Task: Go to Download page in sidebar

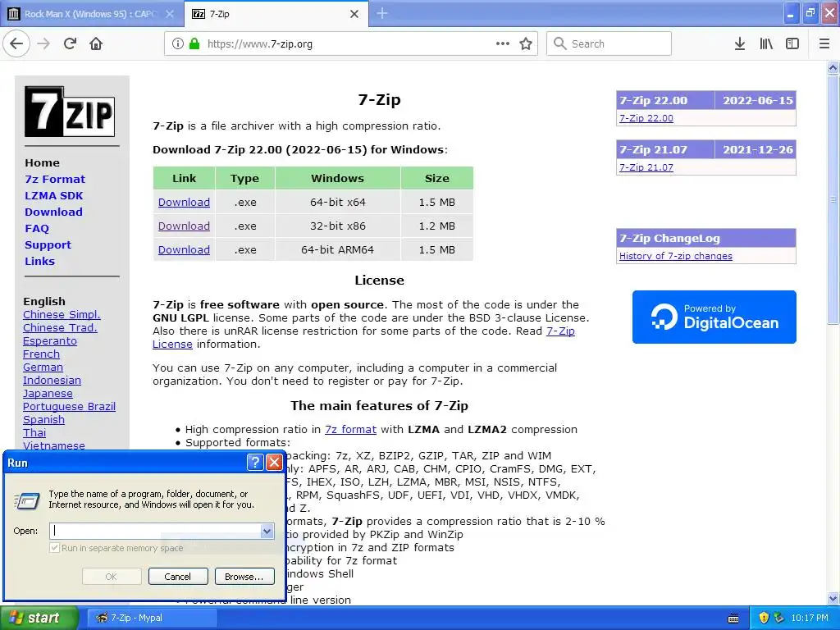Action: click(53, 212)
